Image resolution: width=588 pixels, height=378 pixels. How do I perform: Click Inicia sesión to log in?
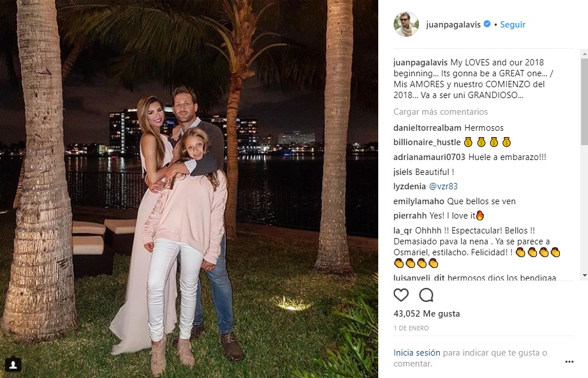coord(417,353)
